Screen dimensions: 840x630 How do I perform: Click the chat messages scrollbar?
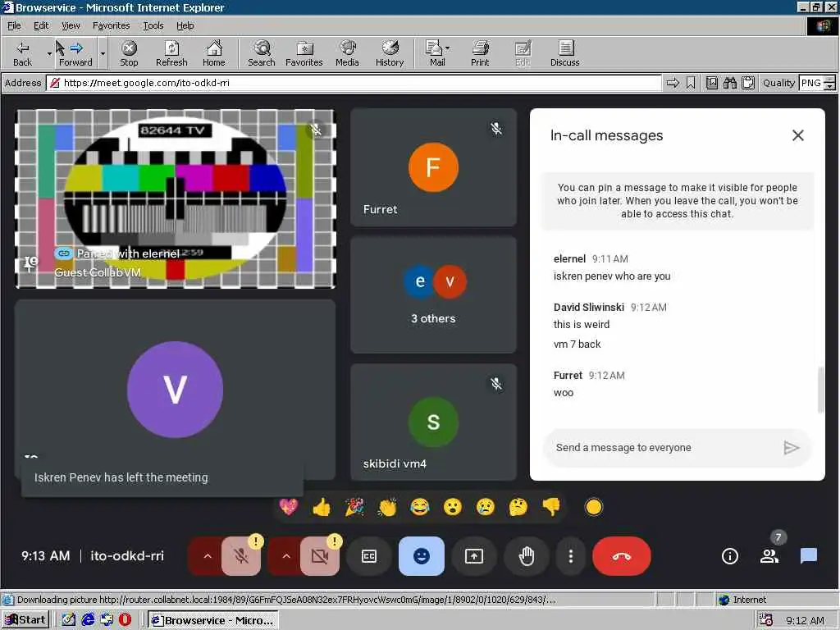point(820,390)
